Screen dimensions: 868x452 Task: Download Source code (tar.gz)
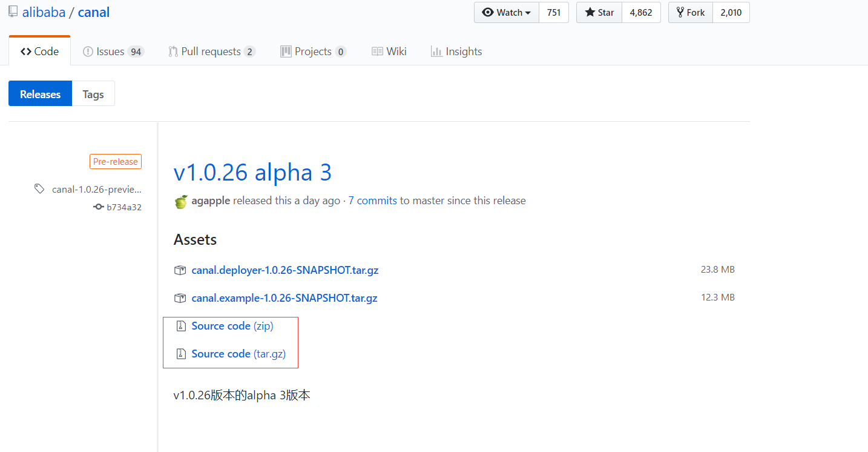point(238,354)
